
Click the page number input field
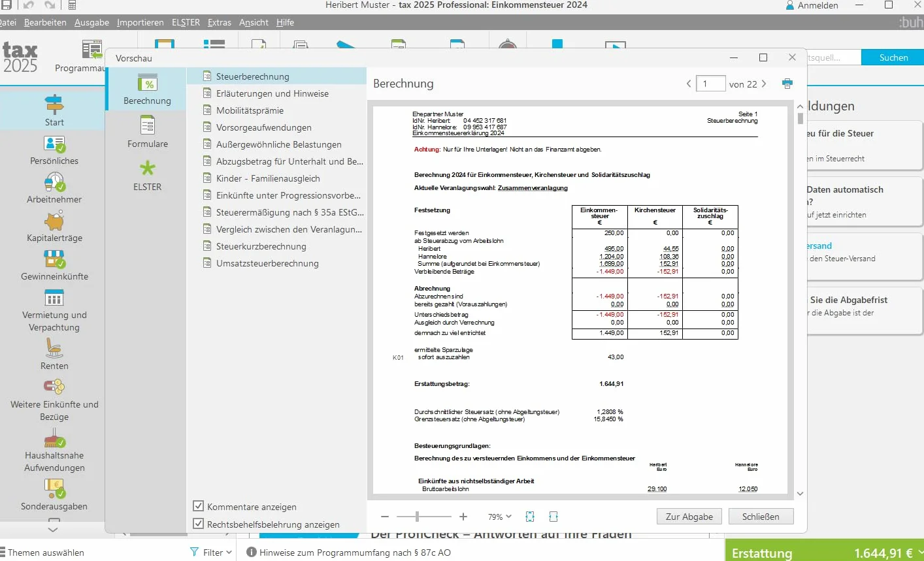point(710,84)
